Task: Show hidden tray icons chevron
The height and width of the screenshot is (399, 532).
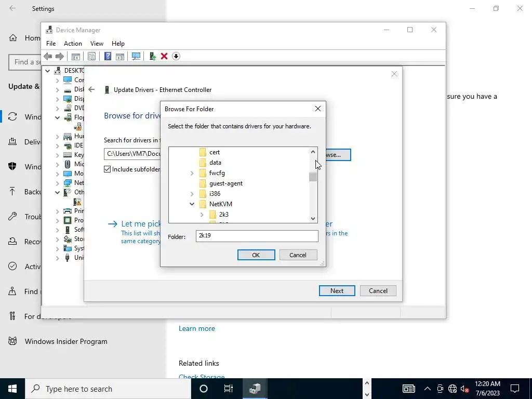Action: tap(428, 389)
